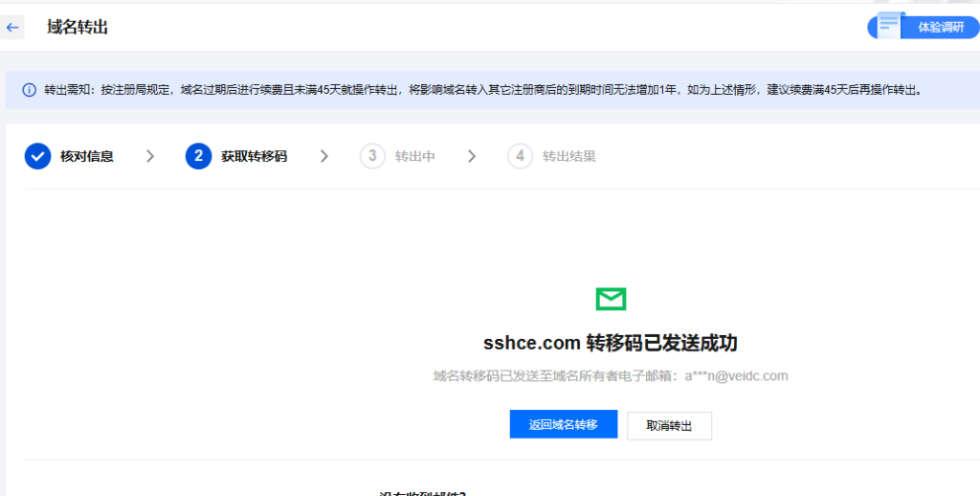This screenshot has width=980, height=496.
Task: Select the 转出中 step label
Action: (x=415, y=156)
